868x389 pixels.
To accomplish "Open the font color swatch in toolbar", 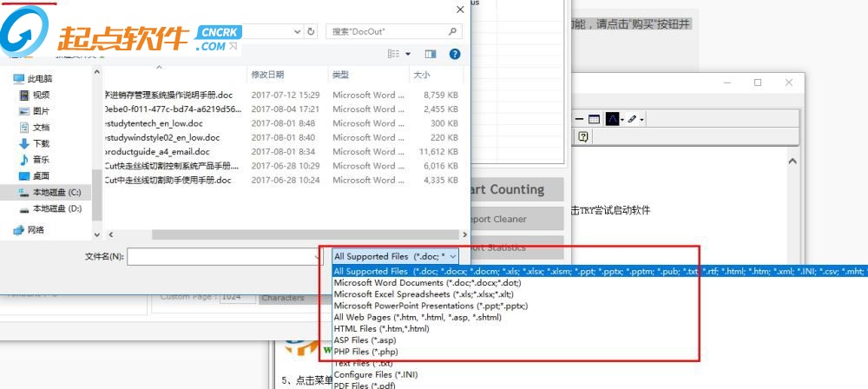I will click(x=612, y=119).
